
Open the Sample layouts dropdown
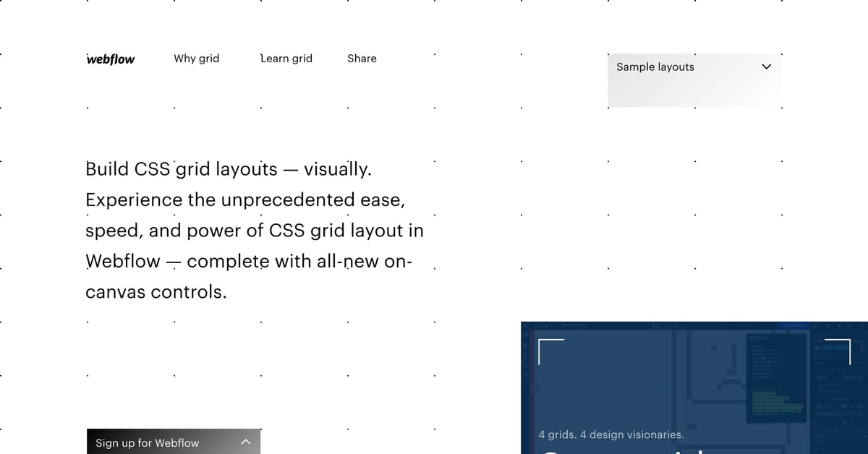694,80
